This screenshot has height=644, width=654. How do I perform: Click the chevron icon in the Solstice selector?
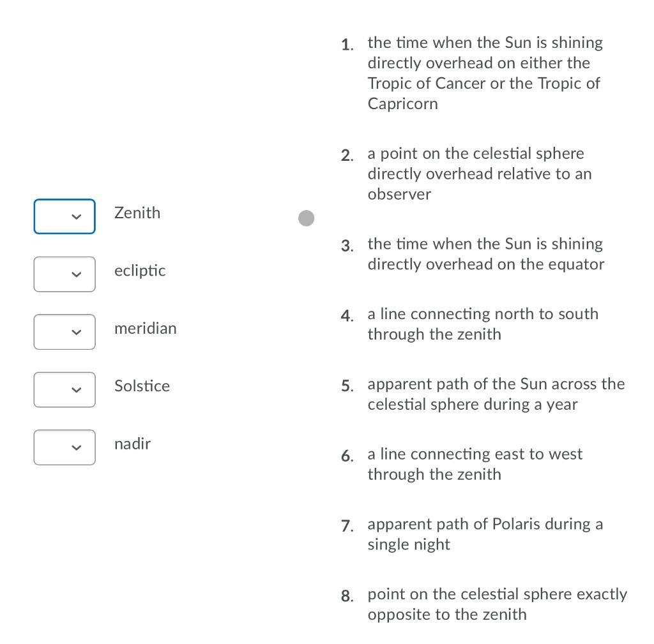(75, 389)
